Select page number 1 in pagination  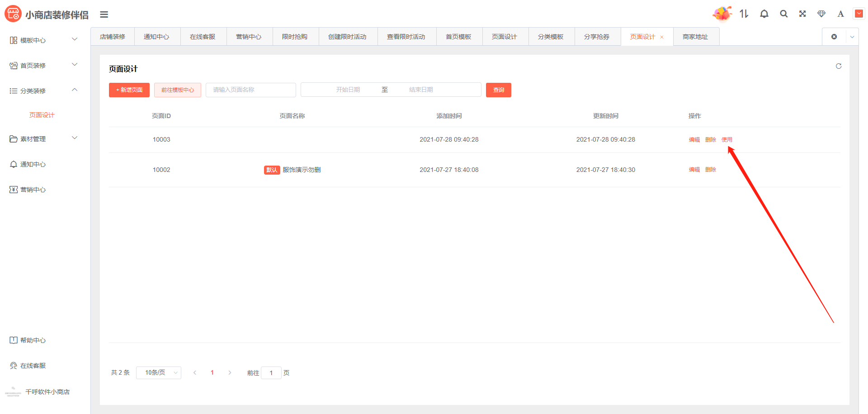pos(212,373)
